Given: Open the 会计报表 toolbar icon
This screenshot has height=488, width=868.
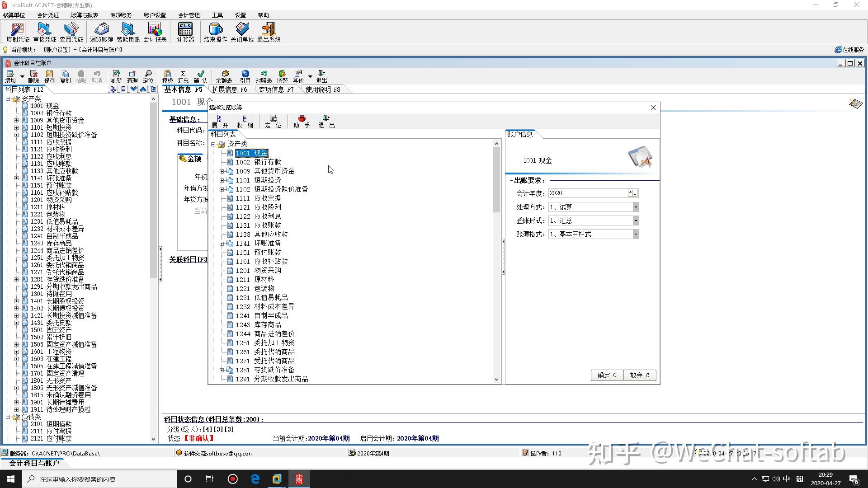Looking at the screenshot, I should tap(155, 33).
